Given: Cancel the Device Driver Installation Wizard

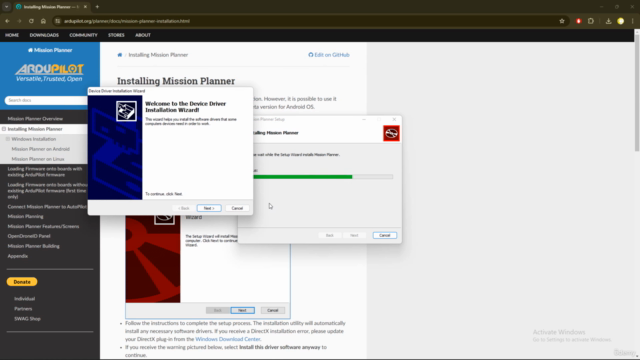Looking at the screenshot, I should coord(237,208).
